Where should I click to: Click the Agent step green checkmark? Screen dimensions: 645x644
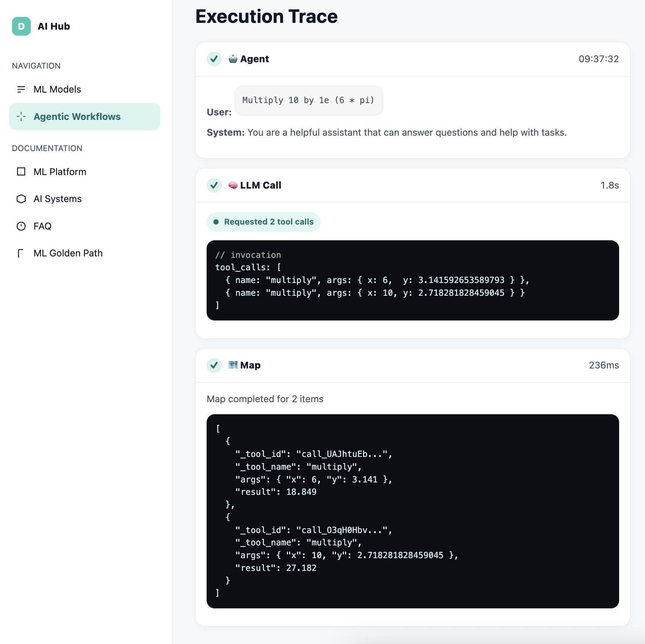point(214,59)
